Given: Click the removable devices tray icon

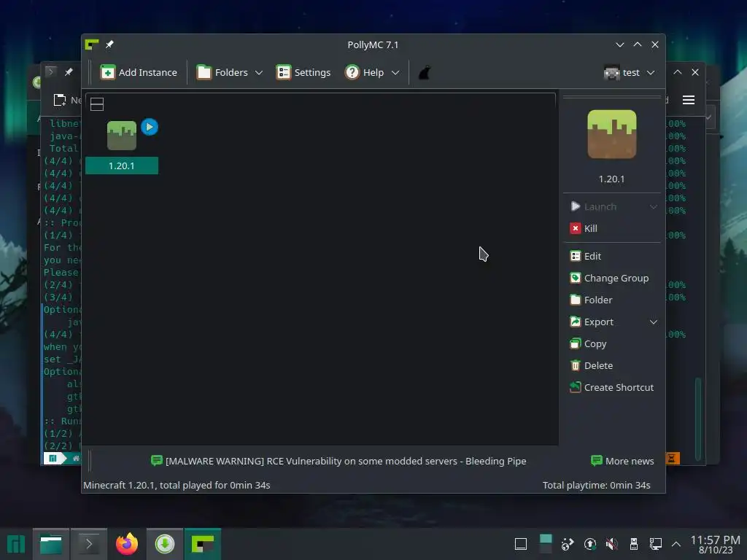Looking at the screenshot, I should pyautogui.click(x=634, y=544).
